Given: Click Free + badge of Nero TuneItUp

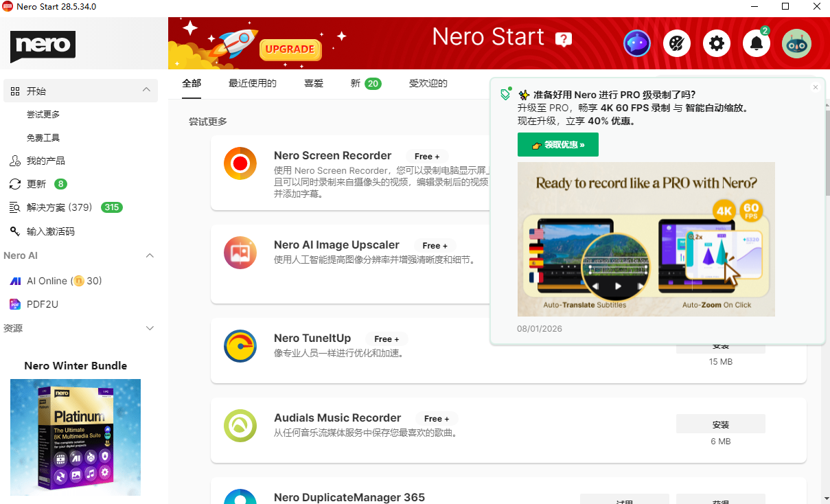Looking at the screenshot, I should pyautogui.click(x=387, y=339).
